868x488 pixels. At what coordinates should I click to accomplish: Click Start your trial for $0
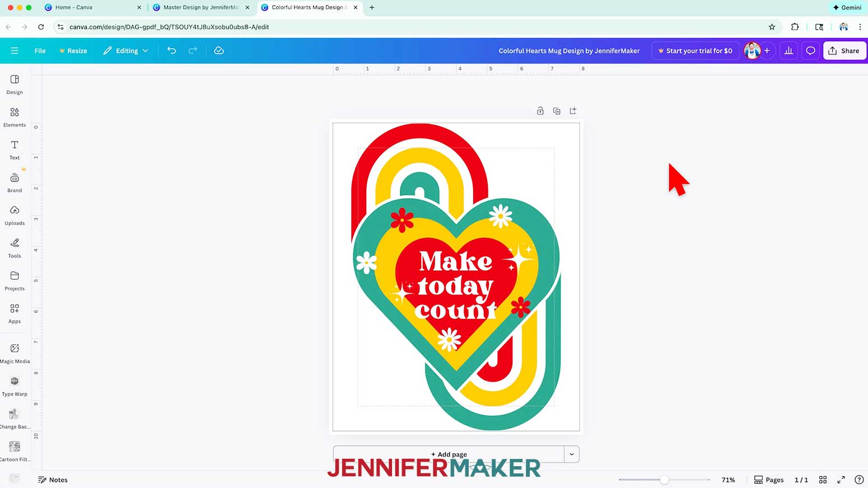[x=695, y=50]
